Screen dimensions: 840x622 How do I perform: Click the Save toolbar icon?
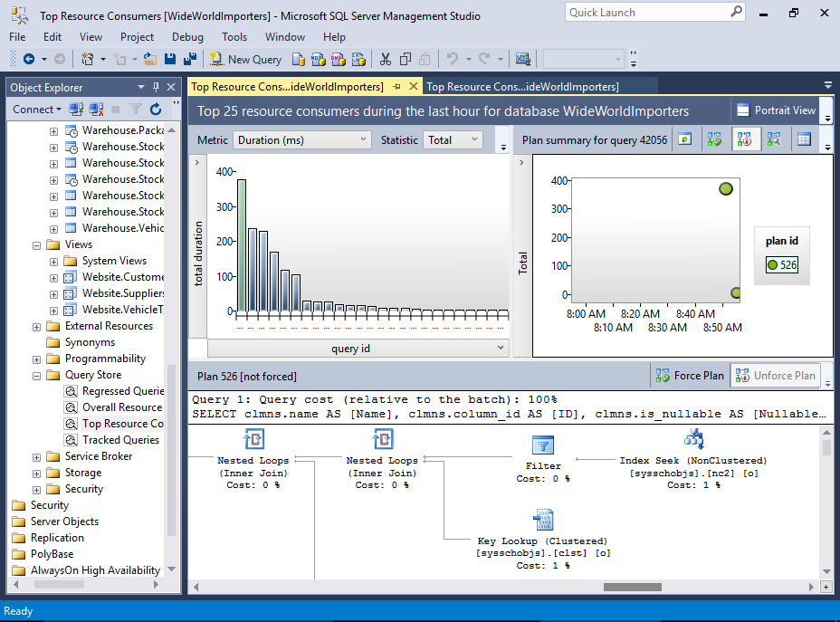tap(170, 58)
